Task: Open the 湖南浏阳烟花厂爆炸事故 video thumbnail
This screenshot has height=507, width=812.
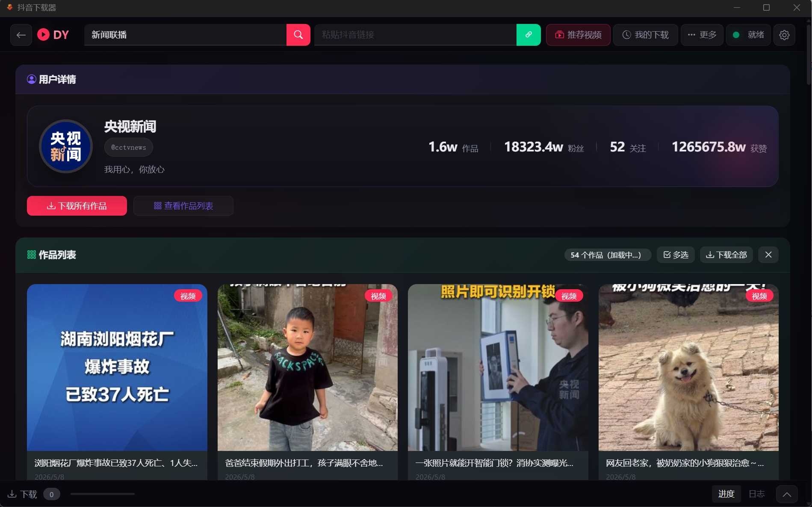Action: [117, 367]
